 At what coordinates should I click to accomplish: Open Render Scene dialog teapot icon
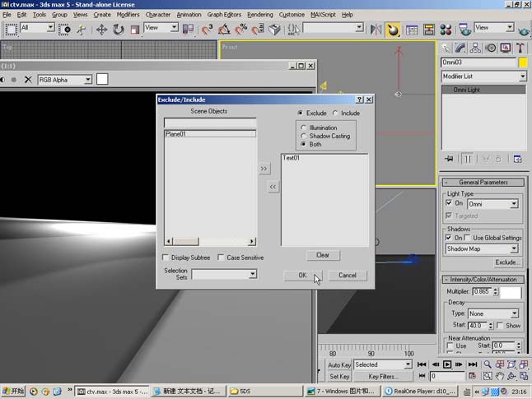click(x=464, y=30)
